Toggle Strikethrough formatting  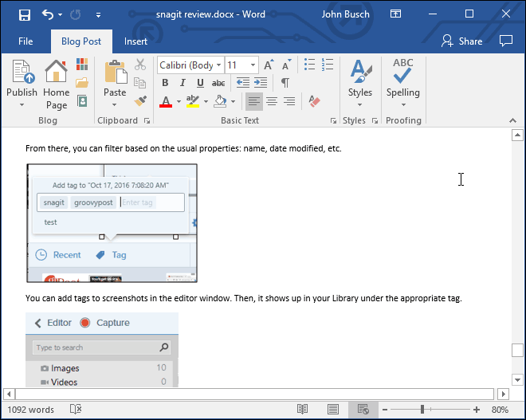click(x=218, y=83)
